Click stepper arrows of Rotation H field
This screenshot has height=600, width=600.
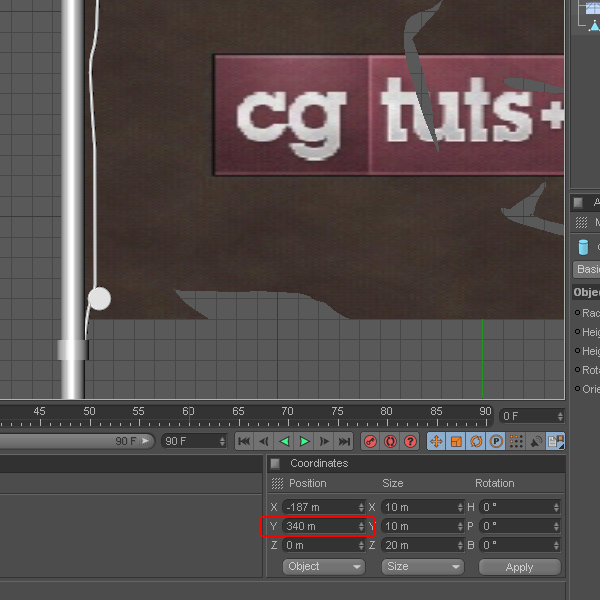(556, 507)
